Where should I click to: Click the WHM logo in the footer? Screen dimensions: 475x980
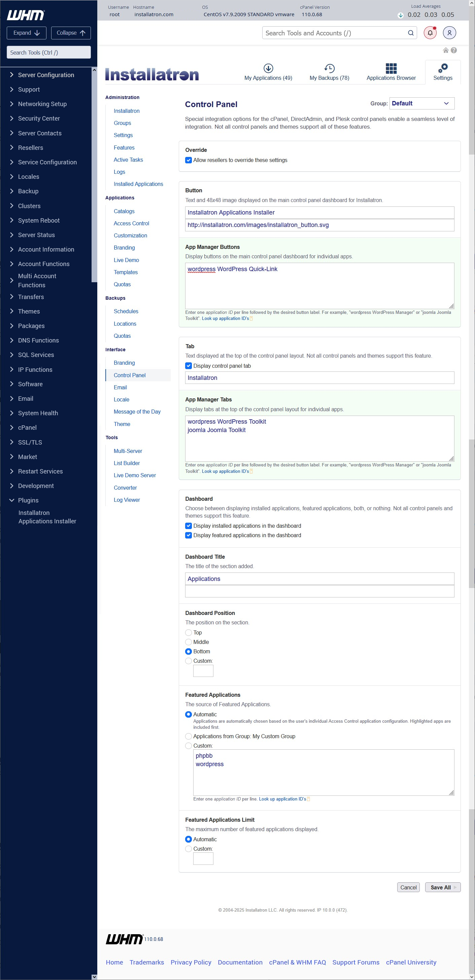(x=124, y=939)
